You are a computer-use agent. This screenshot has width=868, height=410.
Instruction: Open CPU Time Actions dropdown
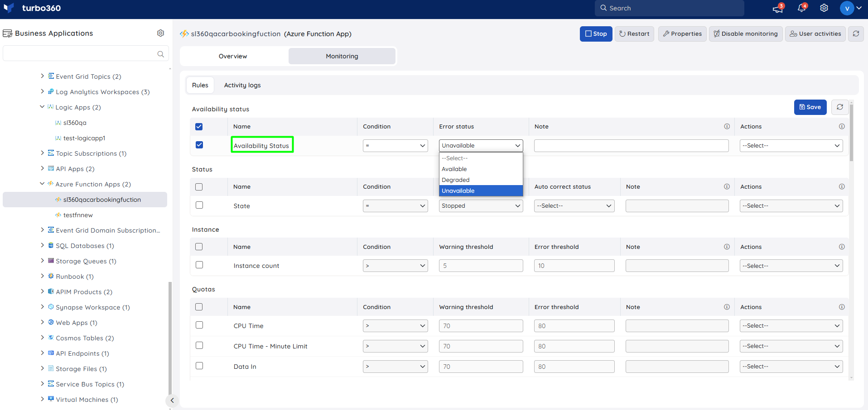[791, 326]
